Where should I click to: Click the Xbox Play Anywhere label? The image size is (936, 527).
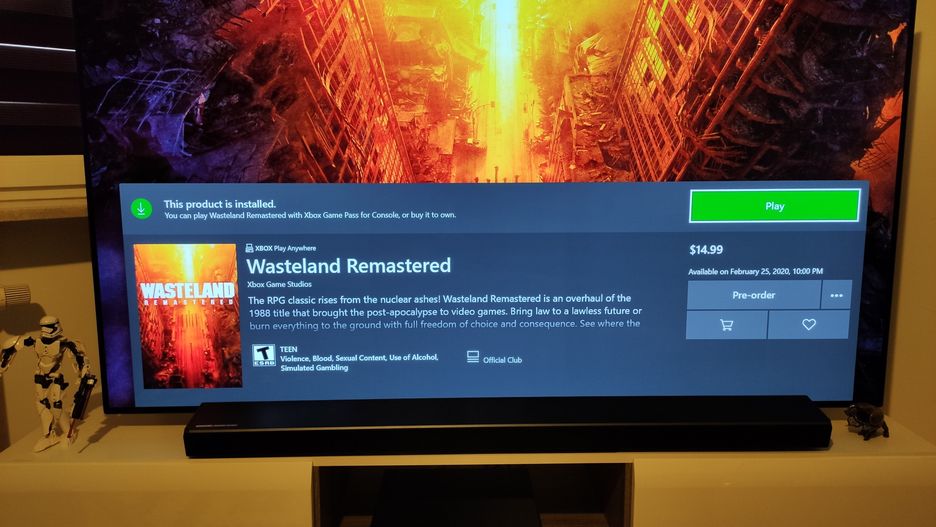click(x=285, y=248)
